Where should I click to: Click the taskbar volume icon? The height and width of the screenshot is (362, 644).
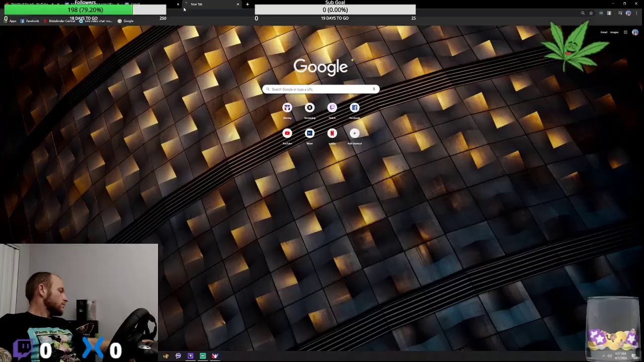(x=610, y=356)
